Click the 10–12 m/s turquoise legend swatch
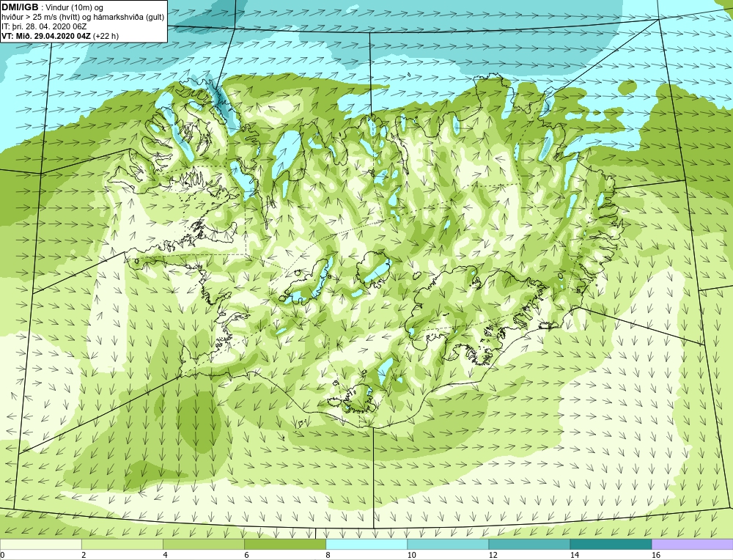The image size is (733, 560). [448, 545]
